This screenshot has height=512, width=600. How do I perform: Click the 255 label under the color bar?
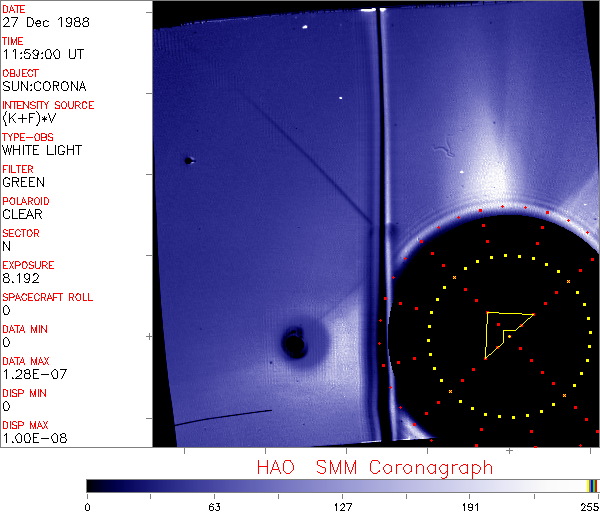tap(590, 506)
